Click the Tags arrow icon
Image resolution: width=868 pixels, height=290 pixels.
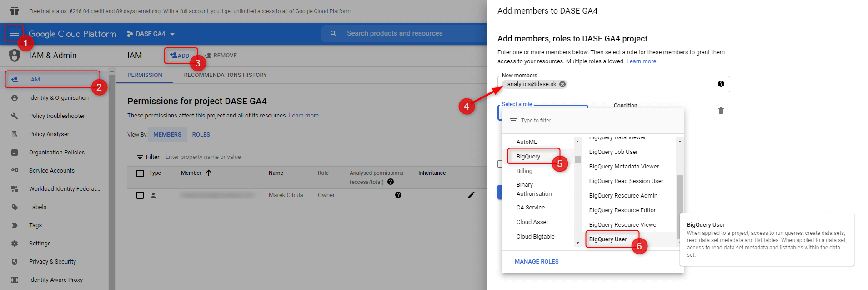pyautogui.click(x=15, y=225)
